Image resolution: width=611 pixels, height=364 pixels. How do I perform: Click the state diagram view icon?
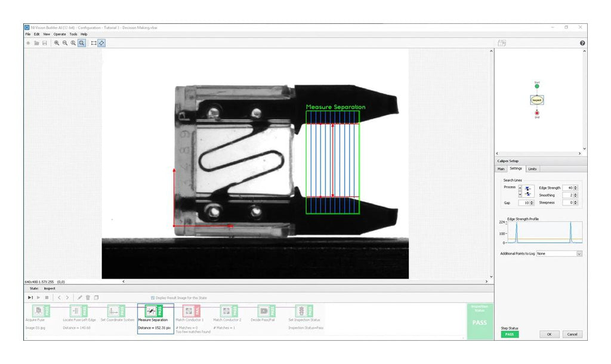pyautogui.click(x=502, y=43)
